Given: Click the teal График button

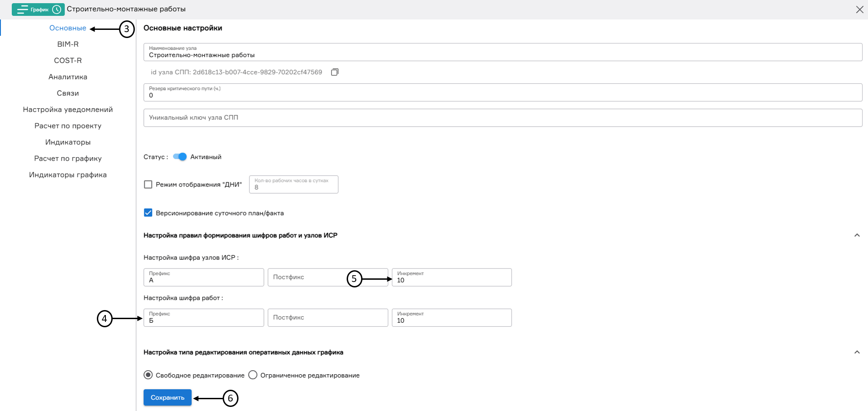Looking at the screenshot, I should pyautogui.click(x=38, y=9).
